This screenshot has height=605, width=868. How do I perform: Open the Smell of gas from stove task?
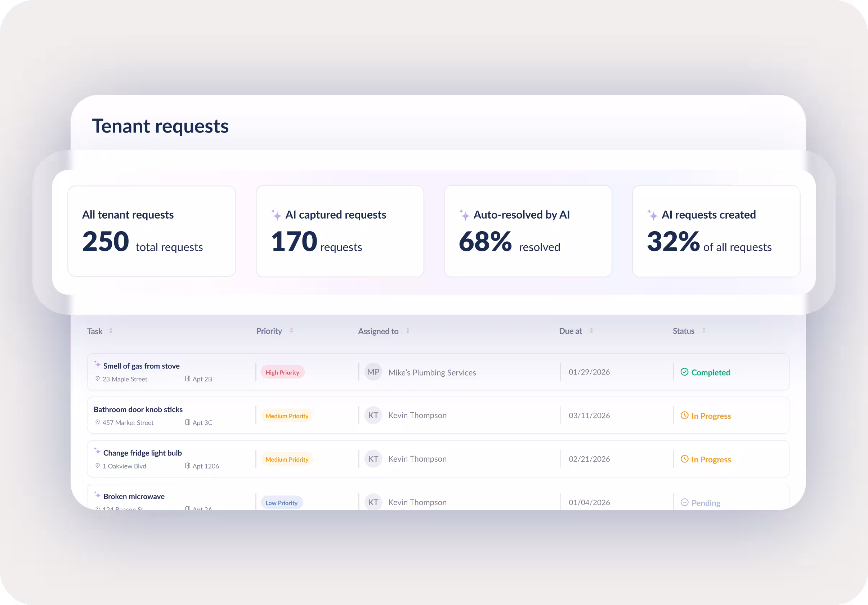tap(141, 366)
